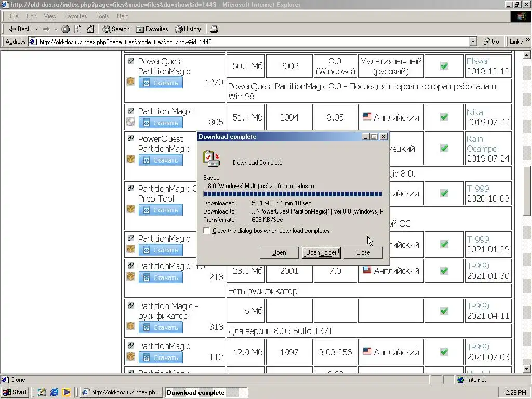This screenshot has width=532, height=399.
Task: Click the Back arrow toolbar button
Action: tap(20, 29)
